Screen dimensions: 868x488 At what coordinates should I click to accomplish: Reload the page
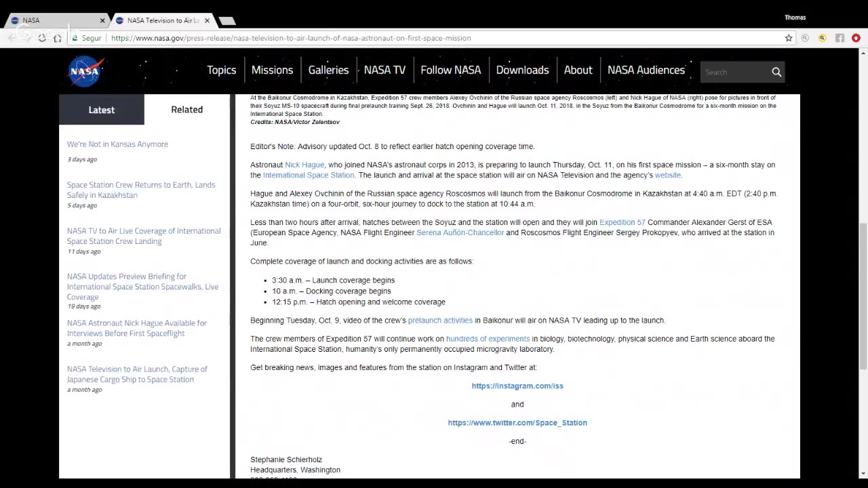(x=42, y=38)
